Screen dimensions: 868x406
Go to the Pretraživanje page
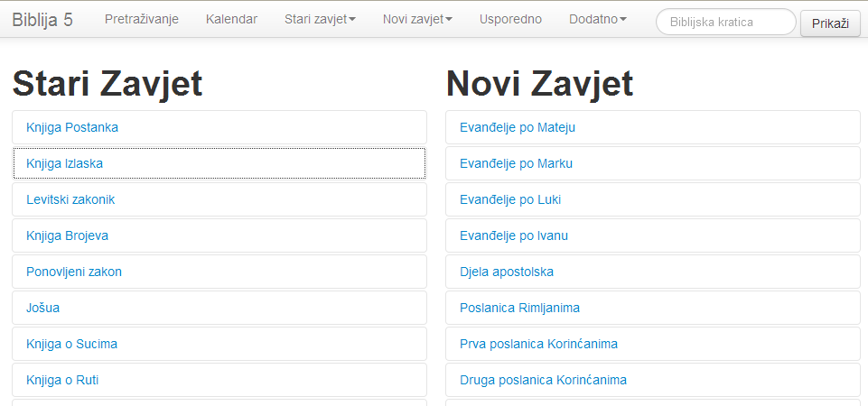pos(142,20)
